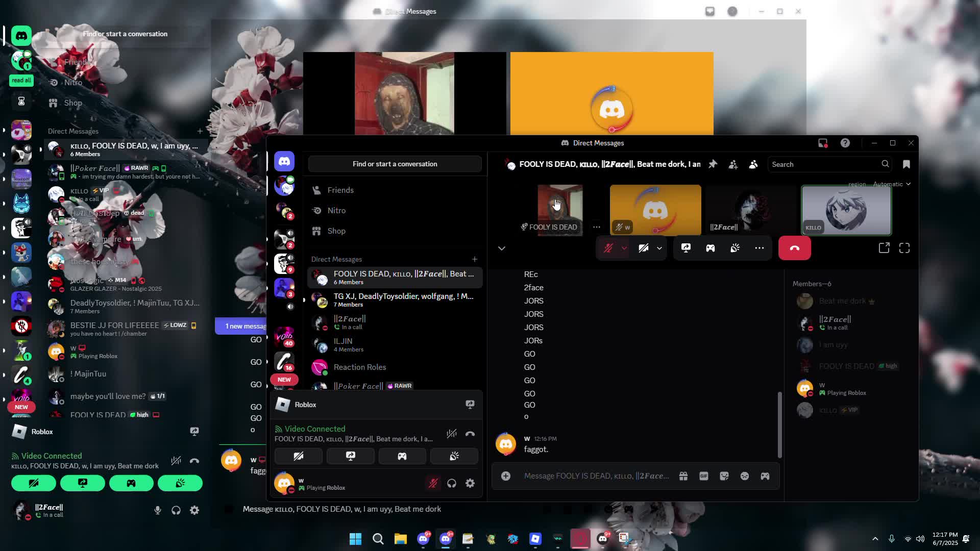
Task: Click the gift icon in the message bar
Action: [x=683, y=475]
